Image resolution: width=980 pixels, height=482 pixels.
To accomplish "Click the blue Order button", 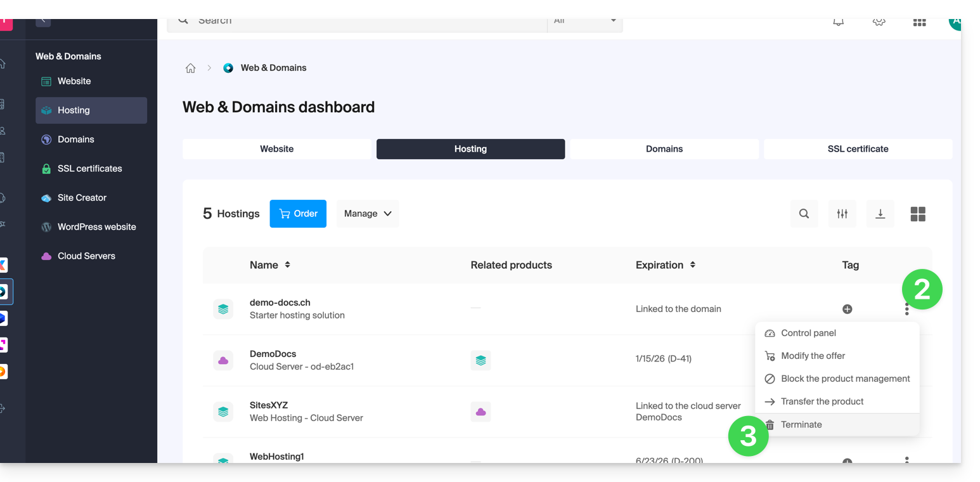I will (298, 214).
